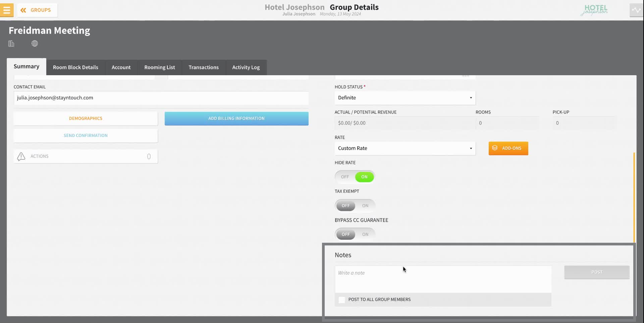The image size is (644, 323).
Task: Click the Julia Josephson user name
Action: click(299, 14)
